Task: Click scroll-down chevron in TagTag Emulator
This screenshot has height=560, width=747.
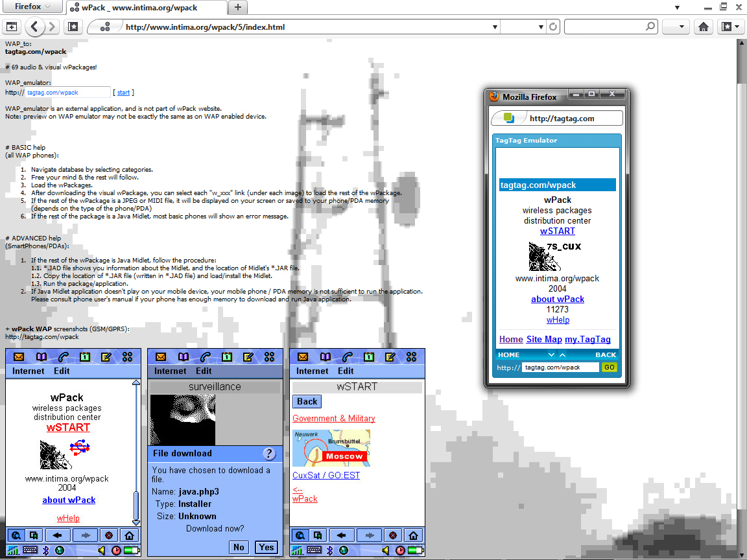Action: (551, 355)
